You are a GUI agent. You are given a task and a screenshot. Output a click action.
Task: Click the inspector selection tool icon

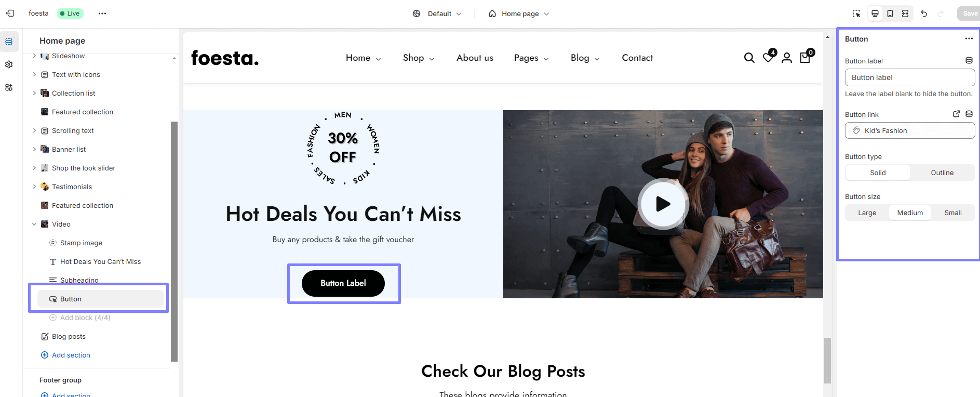(x=856, y=14)
